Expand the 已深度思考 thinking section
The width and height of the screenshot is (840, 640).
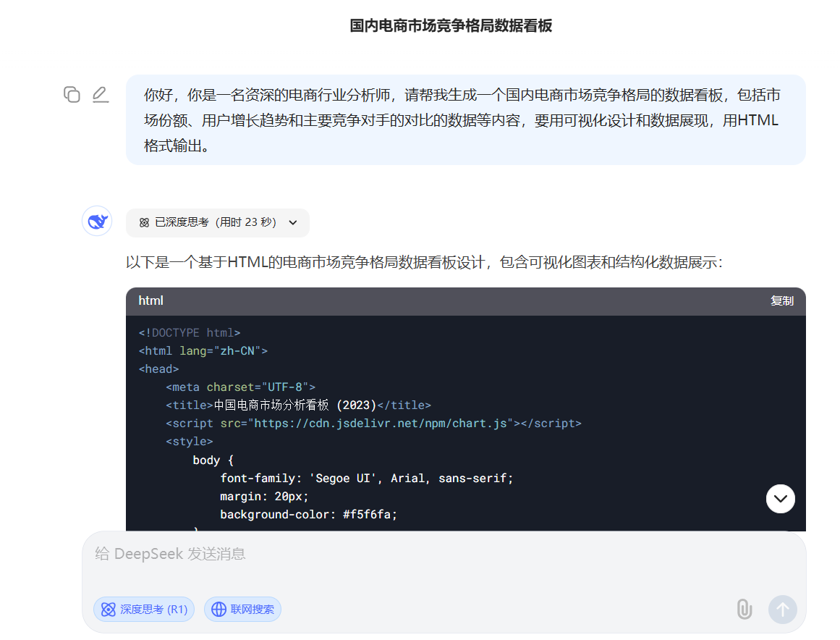[218, 222]
